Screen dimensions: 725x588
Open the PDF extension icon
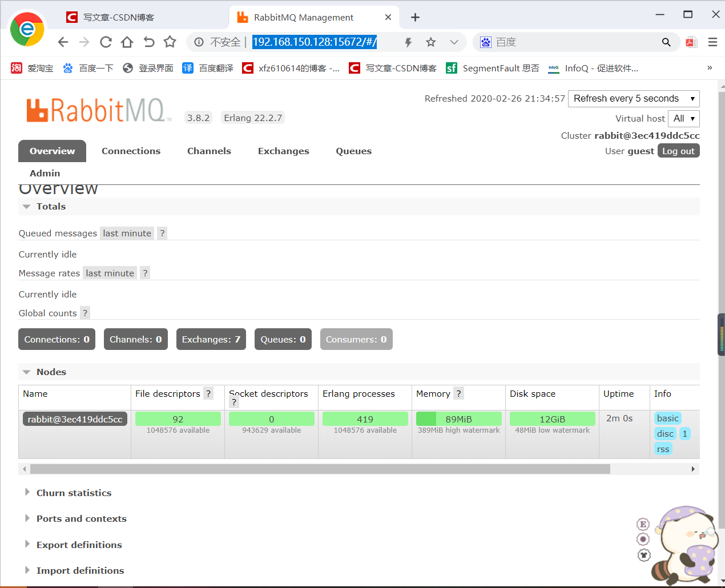pyautogui.click(x=691, y=42)
